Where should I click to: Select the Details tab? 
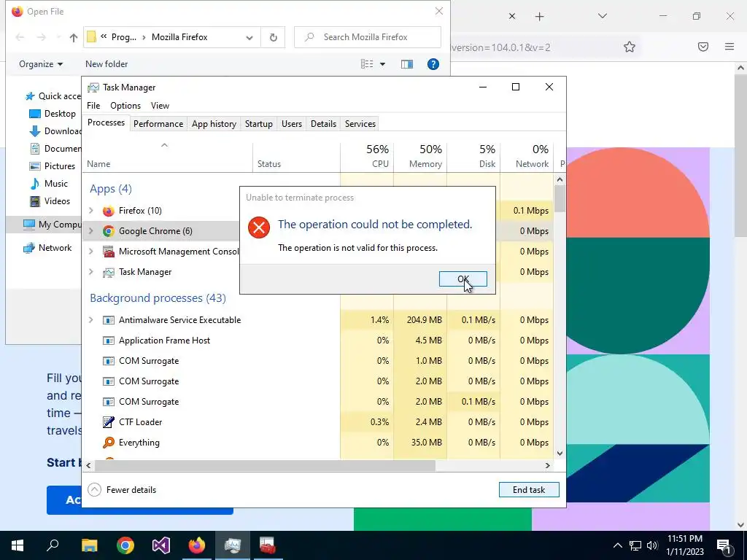tap(323, 124)
